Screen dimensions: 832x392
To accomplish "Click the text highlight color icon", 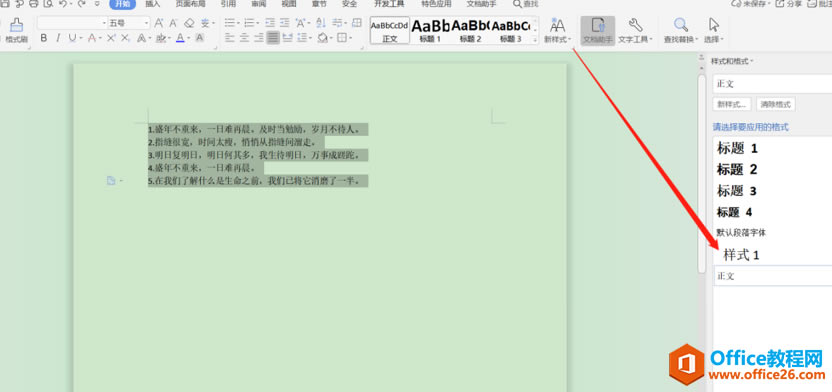I will point(161,38).
